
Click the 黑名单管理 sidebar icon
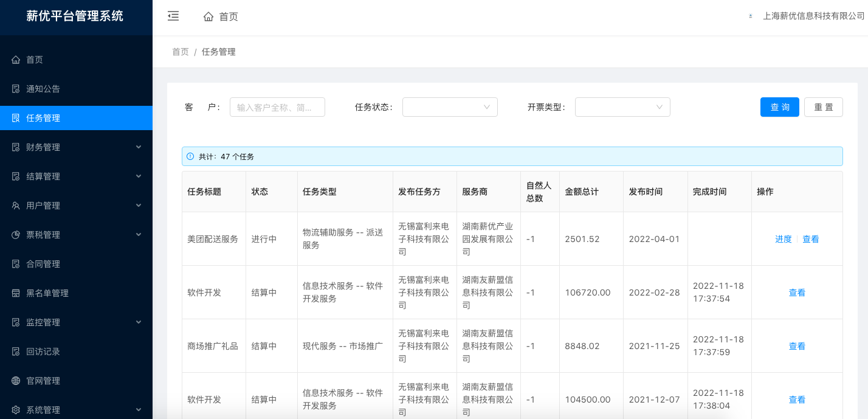(x=16, y=293)
